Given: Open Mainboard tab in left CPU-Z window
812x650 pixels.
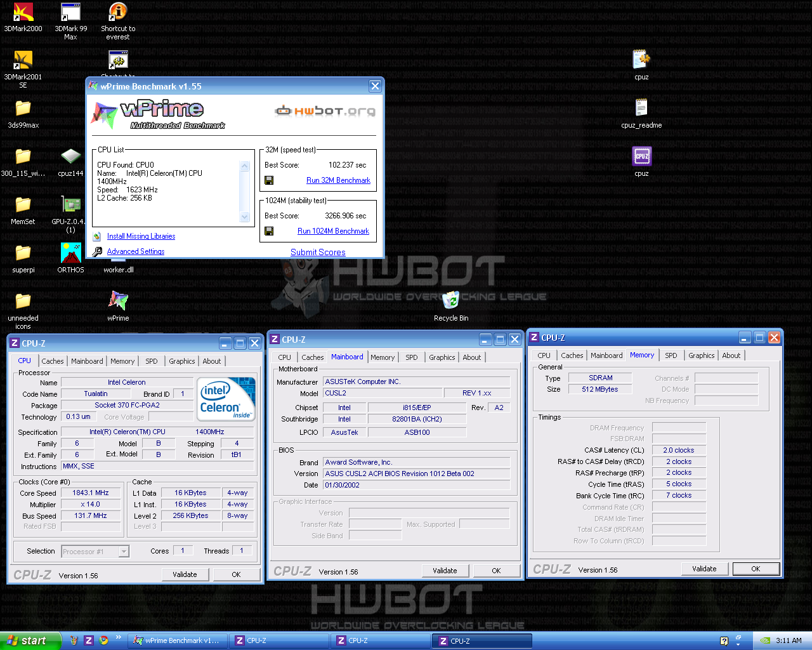Looking at the screenshot, I should coord(87,361).
